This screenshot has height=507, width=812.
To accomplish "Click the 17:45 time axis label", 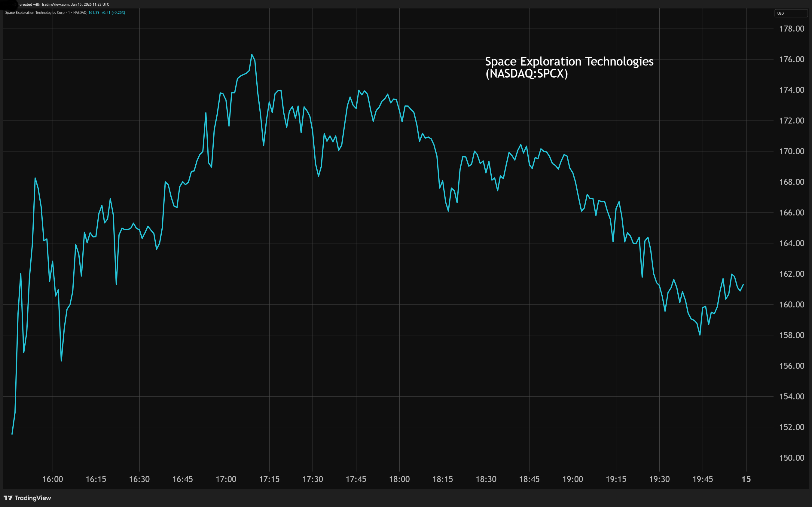I will pyautogui.click(x=356, y=479).
